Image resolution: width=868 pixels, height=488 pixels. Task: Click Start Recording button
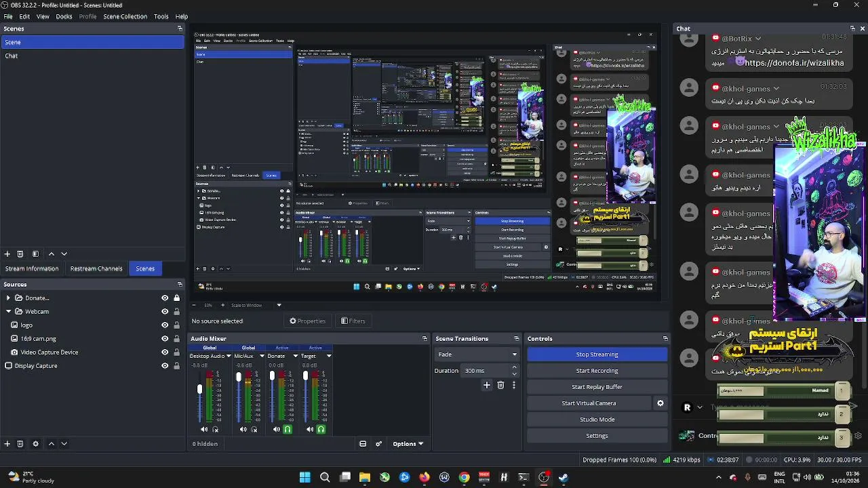click(x=597, y=371)
